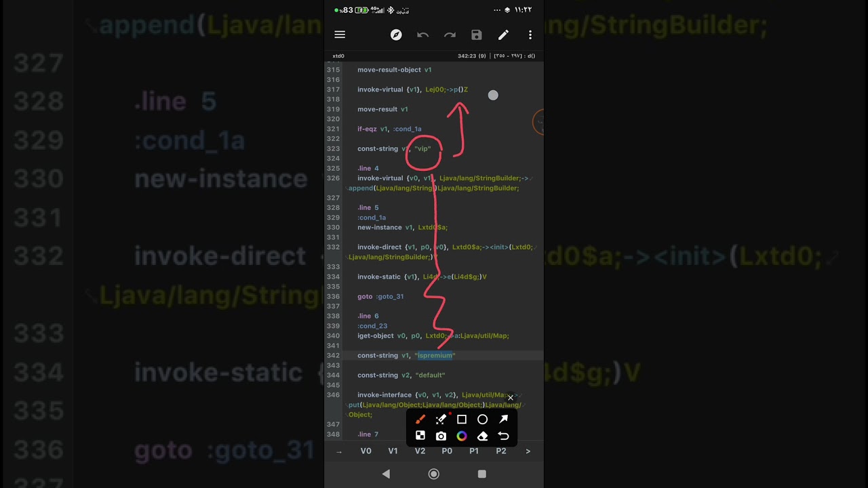
Task: Click the if-eqz v1 instruction
Action: coord(389,129)
